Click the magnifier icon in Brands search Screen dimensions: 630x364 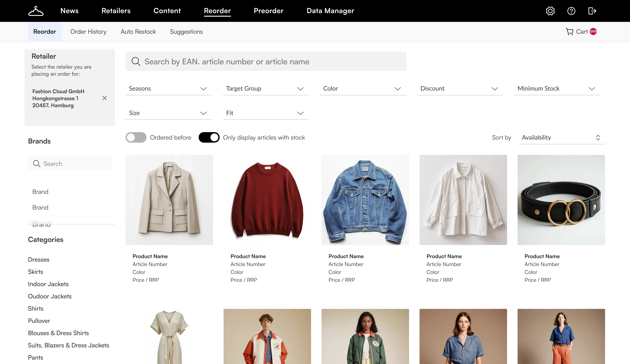tap(37, 163)
